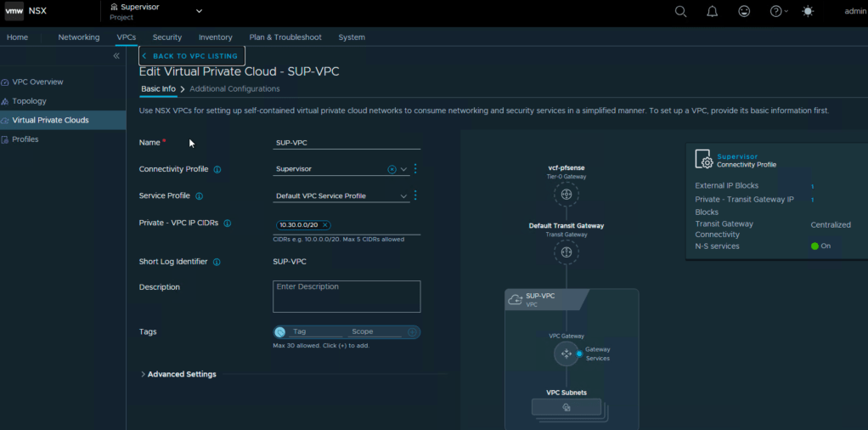Open the help question mark menu

point(775,11)
